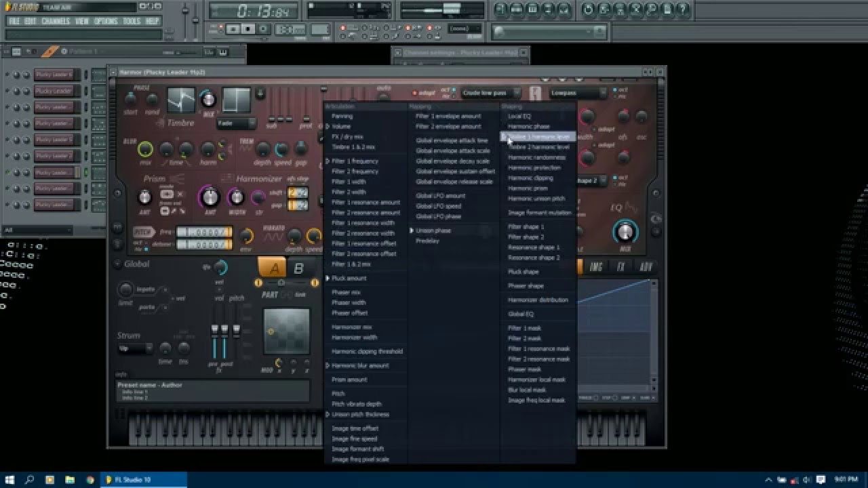The width and height of the screenshot is (868, 488).
Task: Open the Strum direction Up dropdown
Action: pos(135,348)
